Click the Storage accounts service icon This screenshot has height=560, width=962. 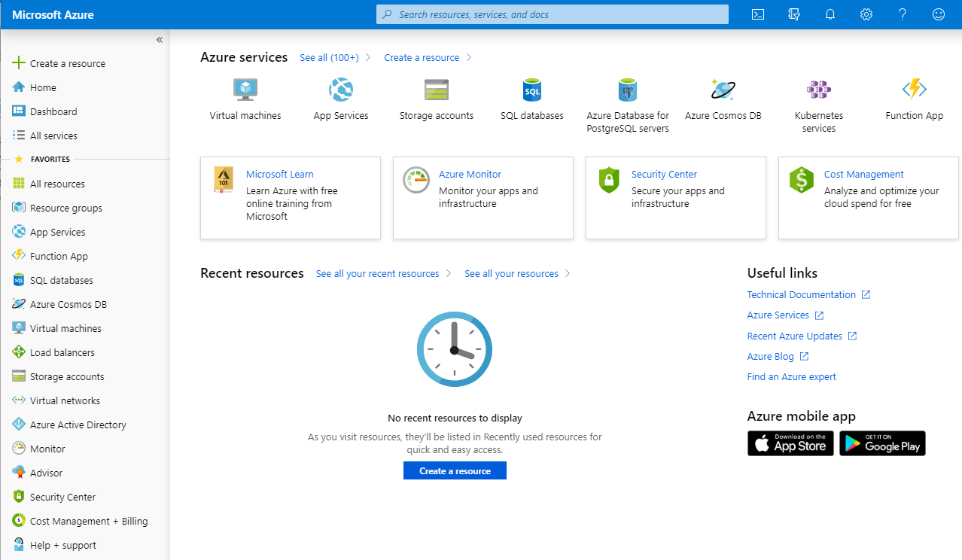pyautogui.click(x=437, y=90)
